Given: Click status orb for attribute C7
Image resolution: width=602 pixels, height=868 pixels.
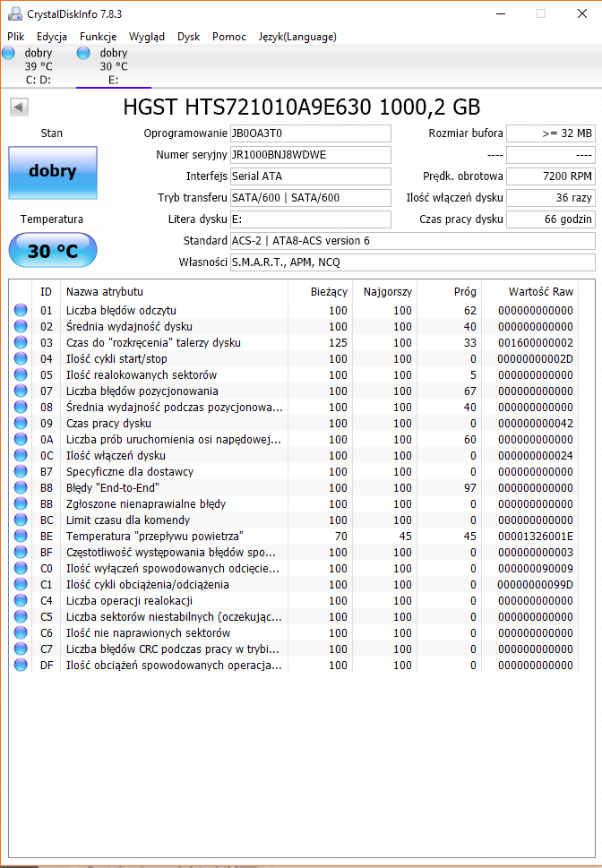Looking at the screenshot, I should coord(21,649).
